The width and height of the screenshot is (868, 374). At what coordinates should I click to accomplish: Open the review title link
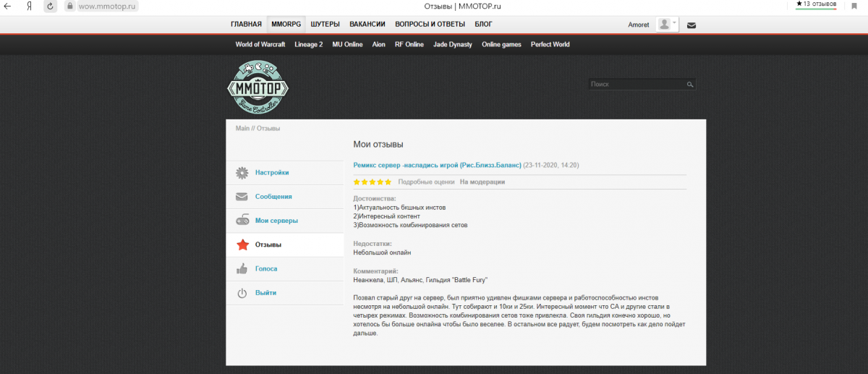(x=437, y=165)
